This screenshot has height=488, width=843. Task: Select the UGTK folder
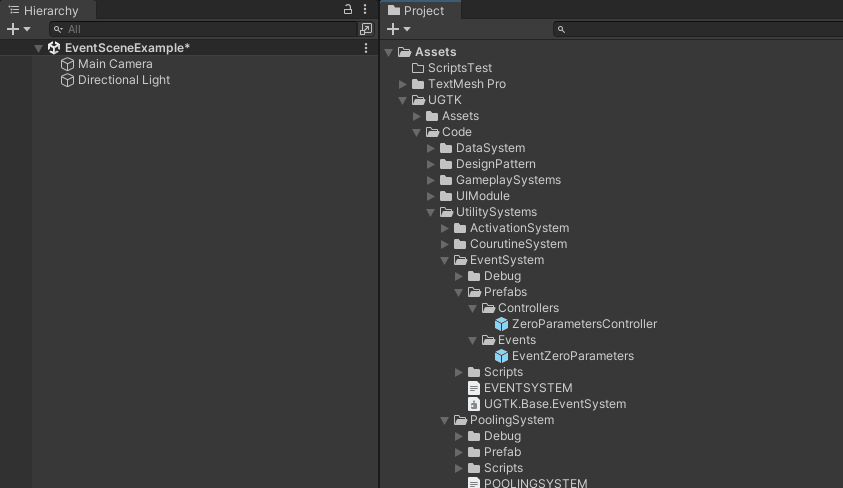(x=445, y=100)
